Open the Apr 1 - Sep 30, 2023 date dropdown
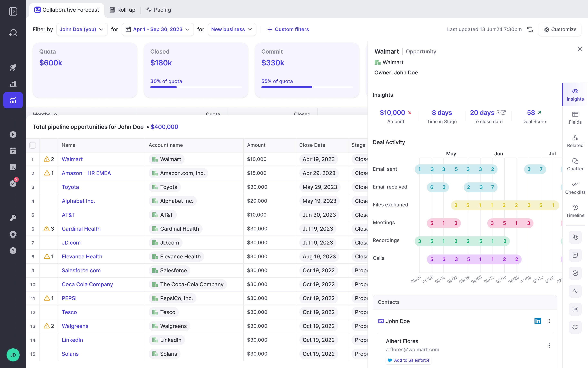Screen dimensions: 588x368 (x=158, y=29)
